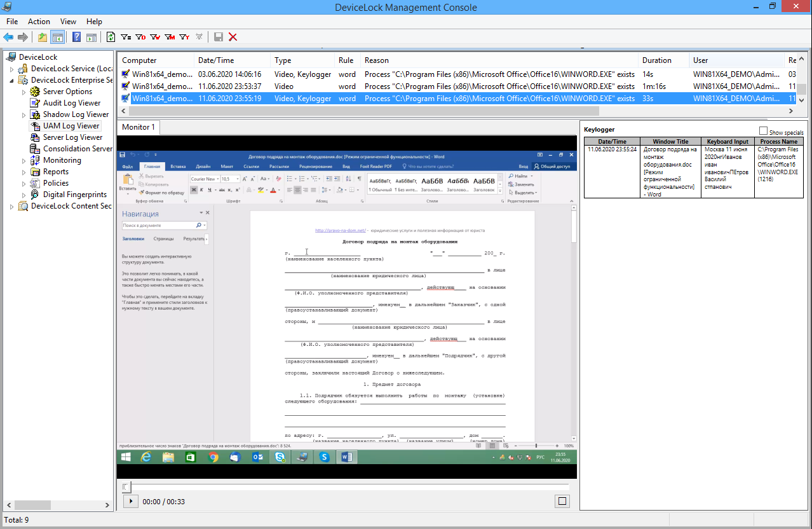This screenshot has width=812, height=529.
Task: Sort by the Type column header
Action: coord(302,60)
